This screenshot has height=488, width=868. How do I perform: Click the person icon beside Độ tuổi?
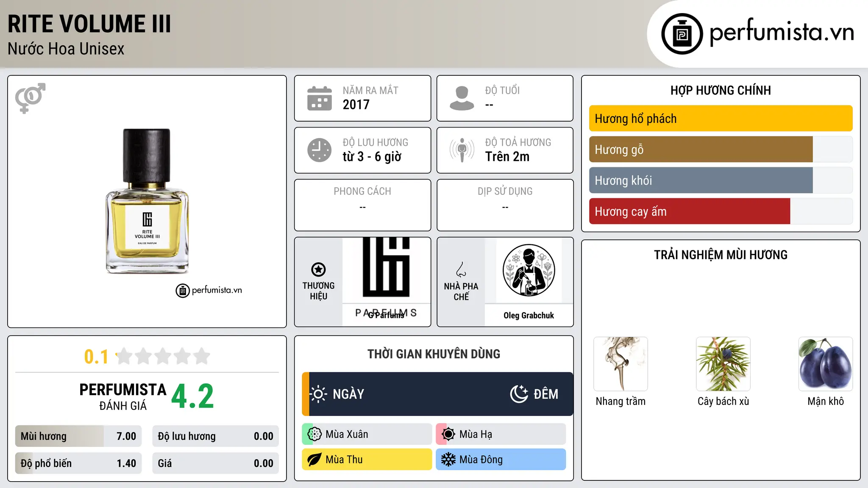point(462,98)
